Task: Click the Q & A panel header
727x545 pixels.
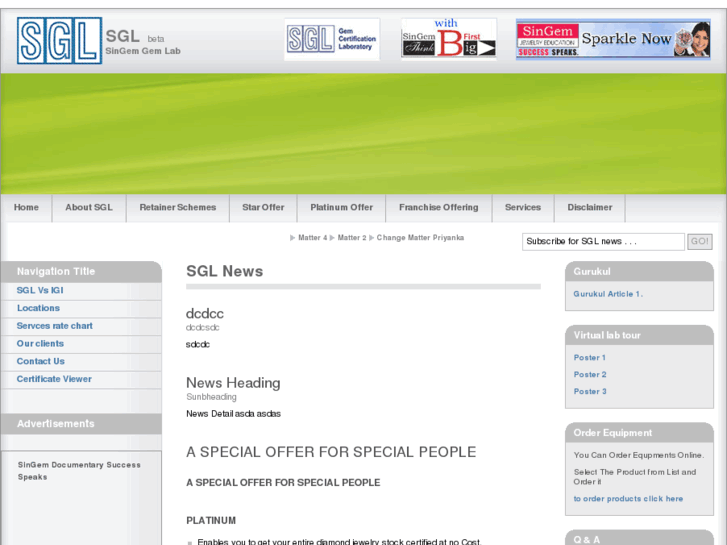Action: 639,538
